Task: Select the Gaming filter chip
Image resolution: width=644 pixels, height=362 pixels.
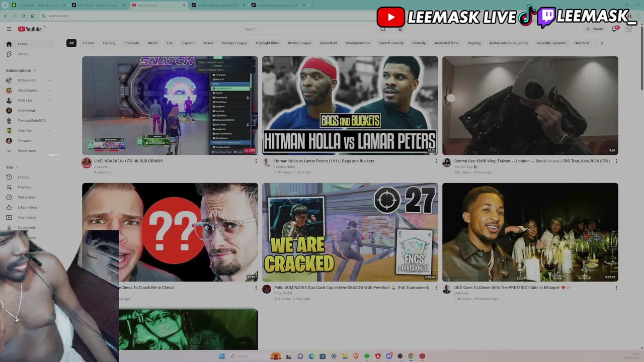Action: click(109, 43)
